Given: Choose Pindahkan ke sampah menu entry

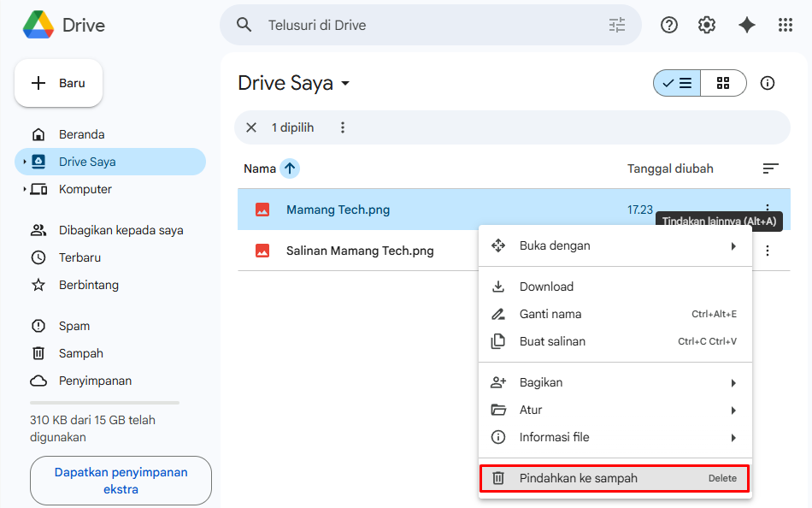Looking at the screenshot, I should tap(615, 478).
